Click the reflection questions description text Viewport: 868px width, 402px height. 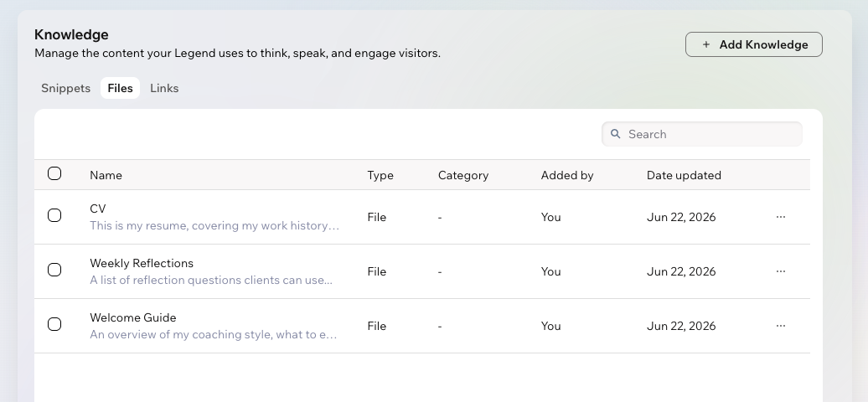click(x=211, y=280)
